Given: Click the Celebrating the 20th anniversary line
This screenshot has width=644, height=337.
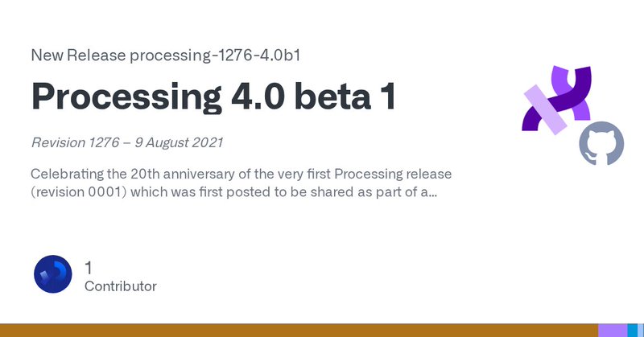Looking at the screenshot, I should (241, 174).
